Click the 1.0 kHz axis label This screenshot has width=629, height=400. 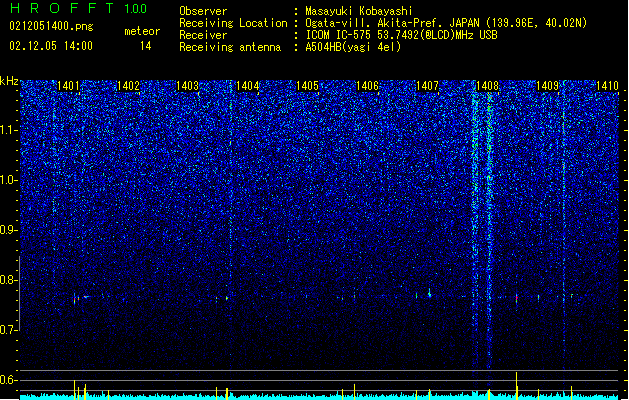pyautogui.click(x=9, y=180)
